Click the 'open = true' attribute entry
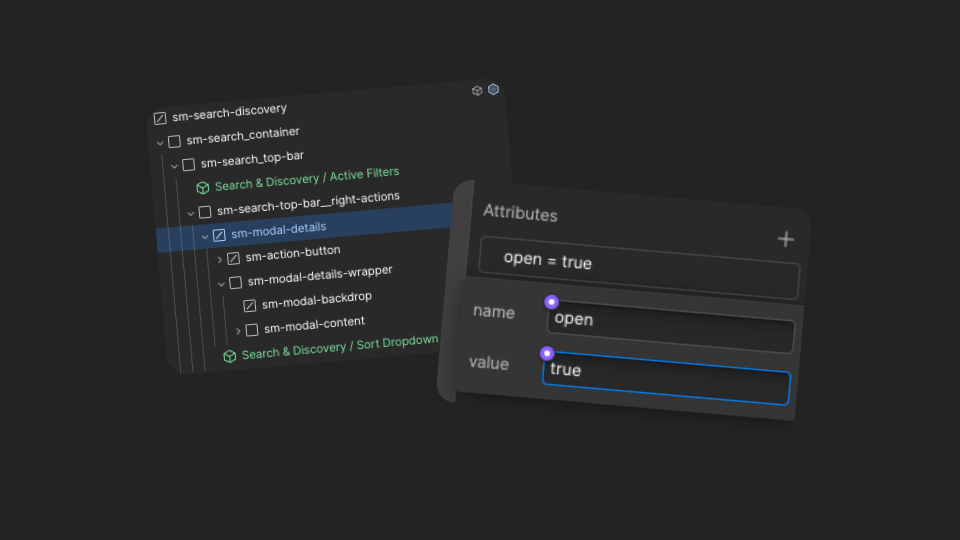Image resolution: width=960 pixels, height=540 pixels. (639, 268)
